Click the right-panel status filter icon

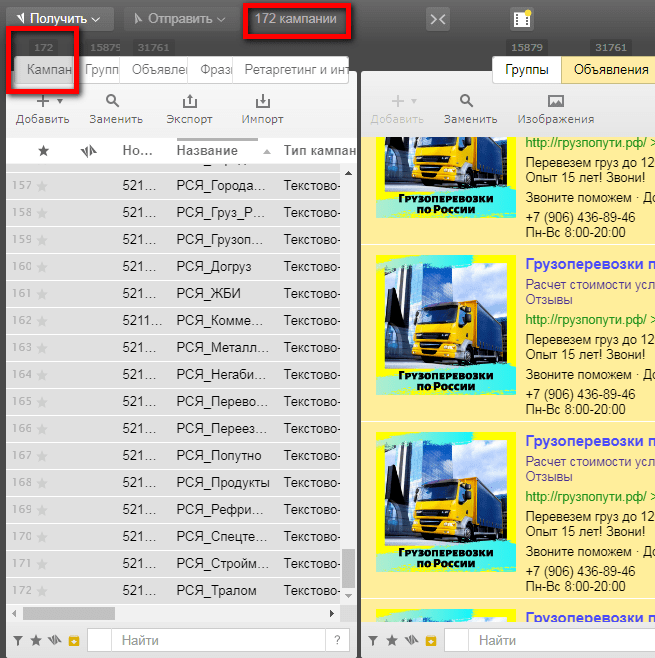(411, 640)
